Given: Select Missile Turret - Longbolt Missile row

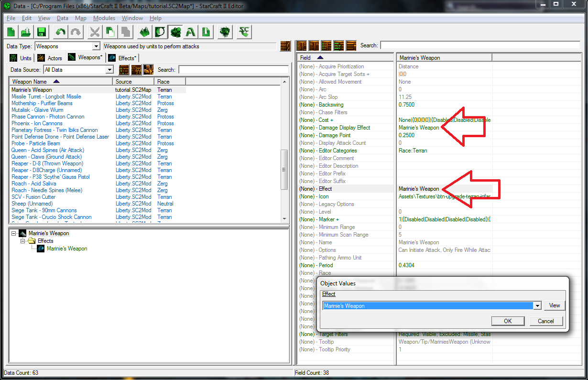Looking at the screenshot, I should pyautogui.click(x=98, y=97).
